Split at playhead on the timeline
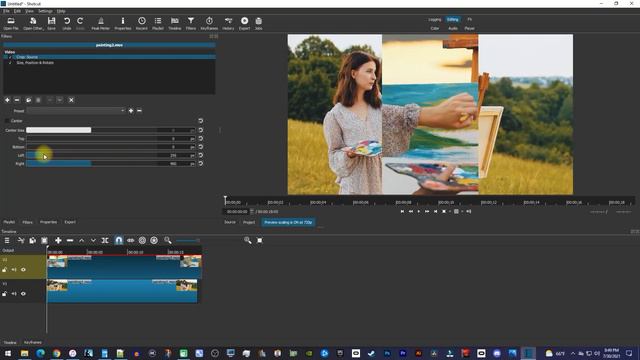Viewport: 640px width, 360px height. 105,240
